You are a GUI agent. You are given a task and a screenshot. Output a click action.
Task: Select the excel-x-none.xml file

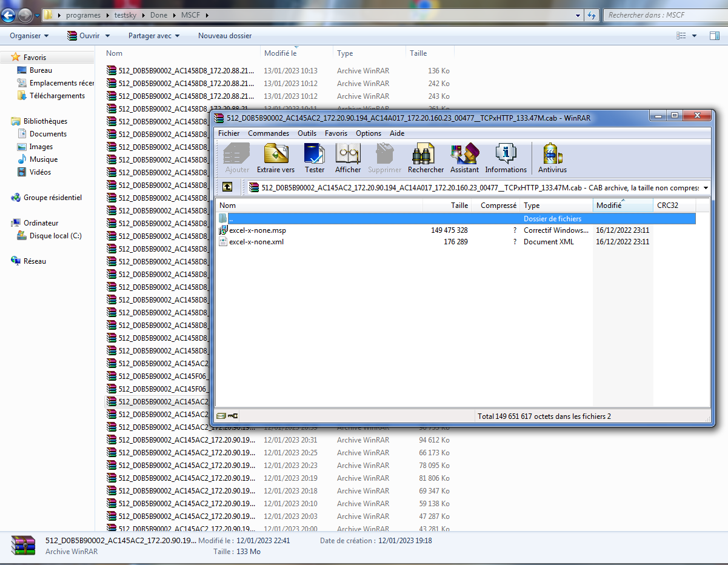(256, 242)
